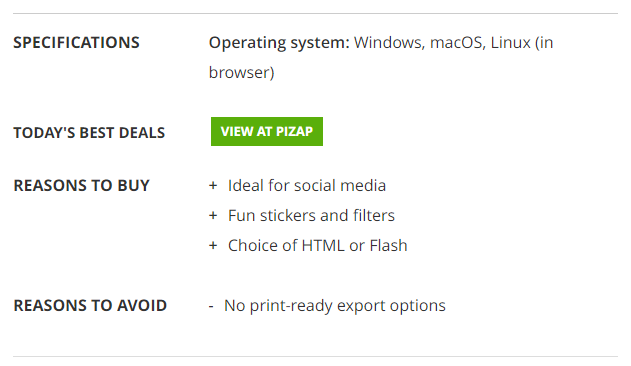Select the plus icon beside Choice of HTML or Flash
This screenshot has height=366, width=631.
pyautogui.click(x=213, y=245)
